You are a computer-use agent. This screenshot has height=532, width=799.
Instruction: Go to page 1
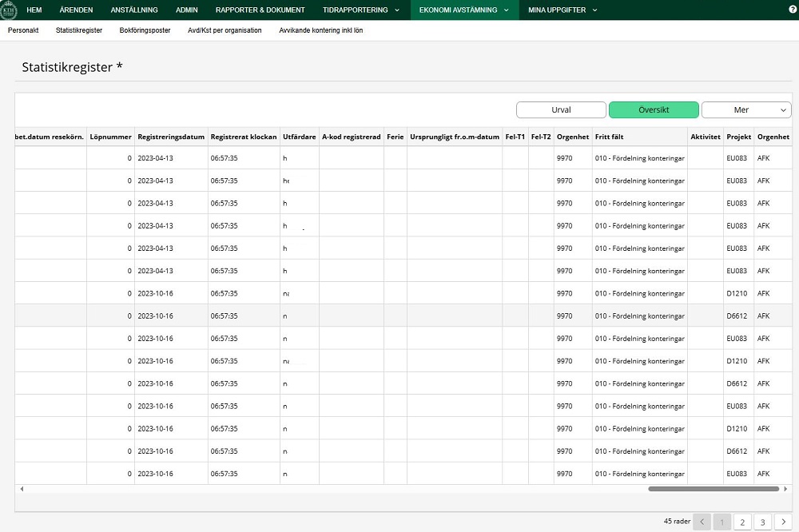[722, 522]
